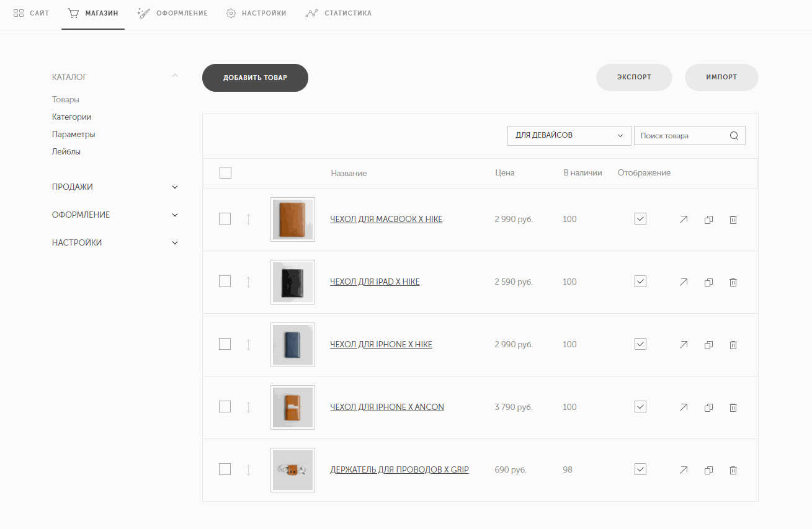Click the search magnifier icon
The image size is (812, 529).
click(734, 136)
